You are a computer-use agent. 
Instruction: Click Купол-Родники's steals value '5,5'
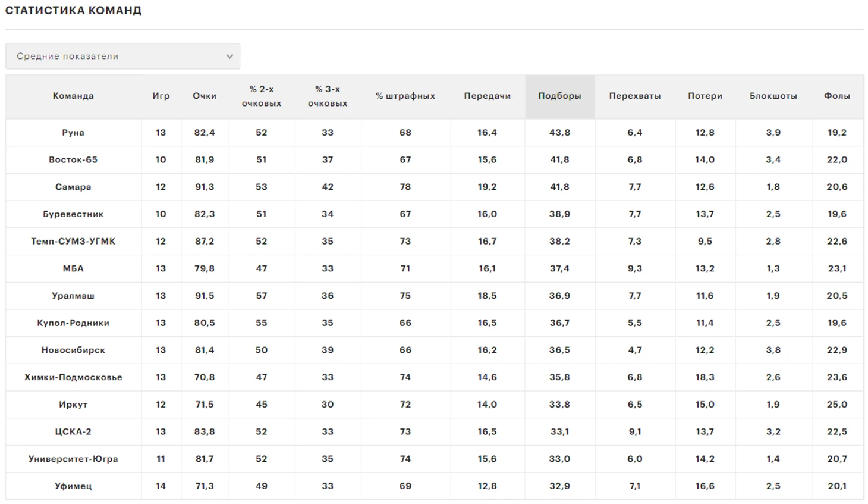click(x=635, y=323)
